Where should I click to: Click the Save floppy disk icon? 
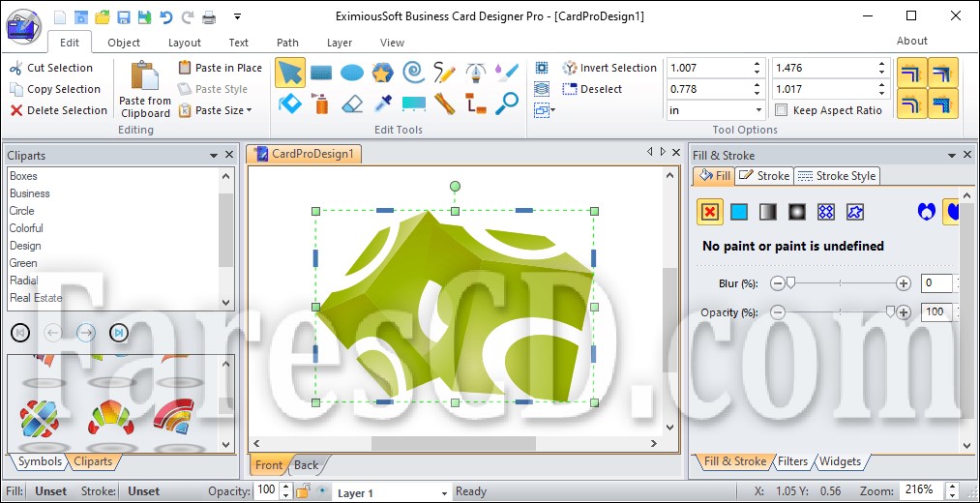coord(124,16)
